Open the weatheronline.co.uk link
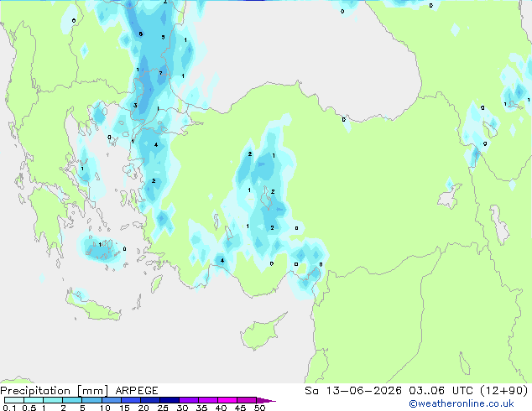 pyautogui.click(x=462, y=403)
